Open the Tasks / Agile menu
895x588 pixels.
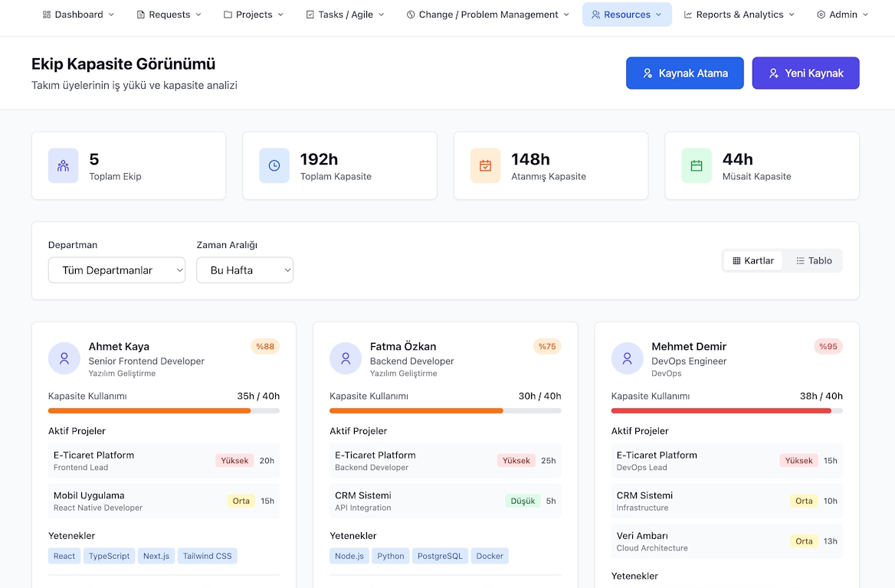pos(345,15)
